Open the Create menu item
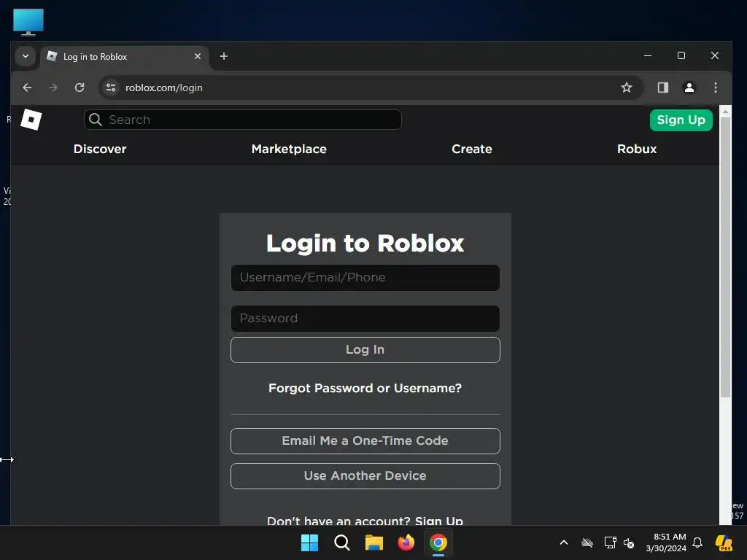The width and height of the screenshot is (747, 560). click(472, 149)
